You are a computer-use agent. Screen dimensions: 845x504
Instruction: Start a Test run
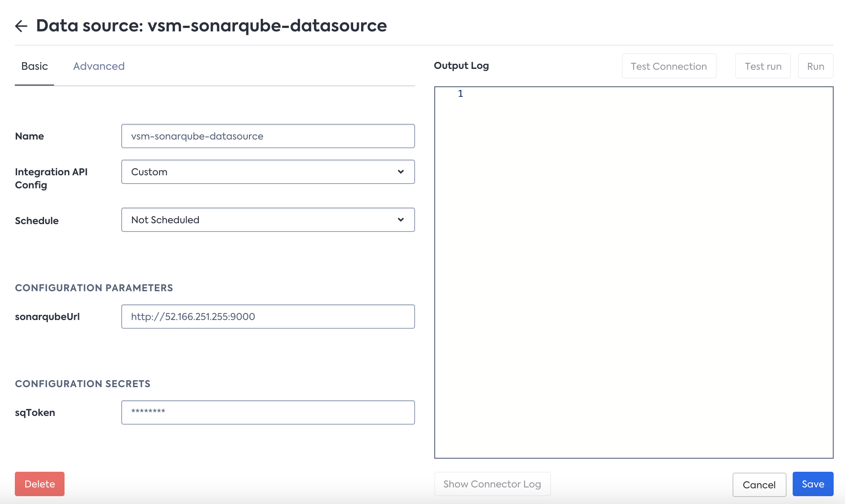pyautogui.click(x=763, y=66)
